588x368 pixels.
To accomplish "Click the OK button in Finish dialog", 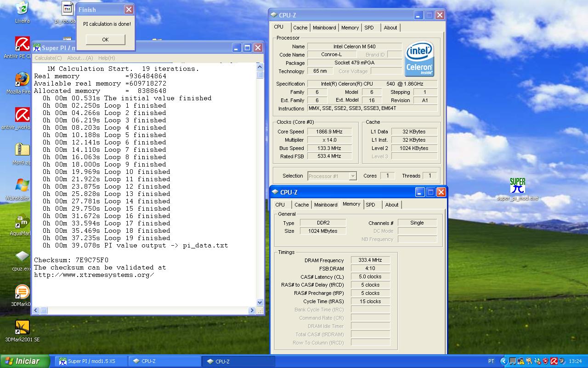I will (x=105, y=40).
